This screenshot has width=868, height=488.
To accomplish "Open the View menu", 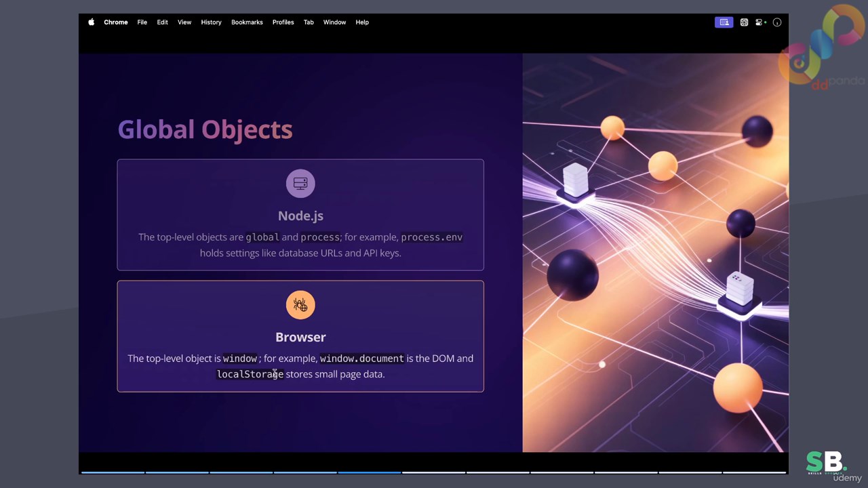I will pyautogui.click(x=184, y=22).
